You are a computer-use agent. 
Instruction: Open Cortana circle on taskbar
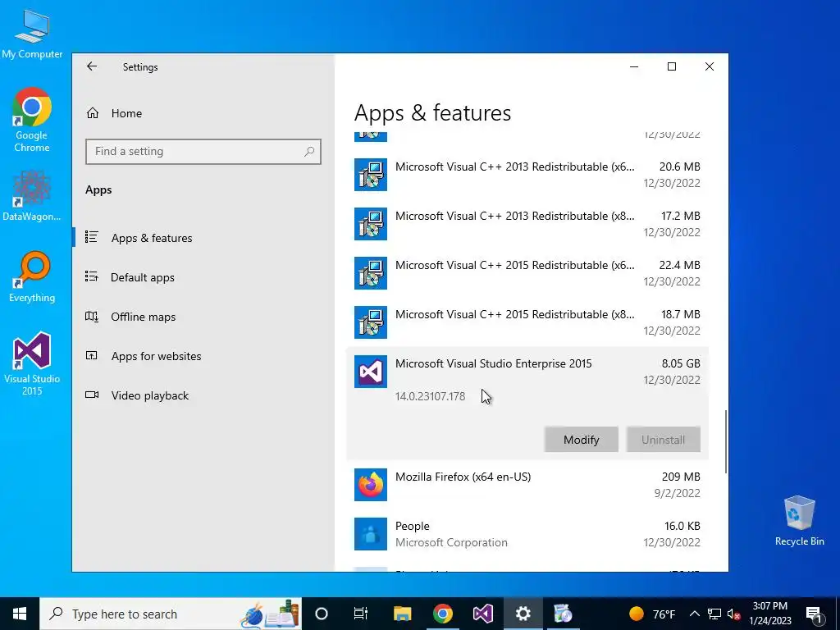pyautogui.click(x=322, y=614)
